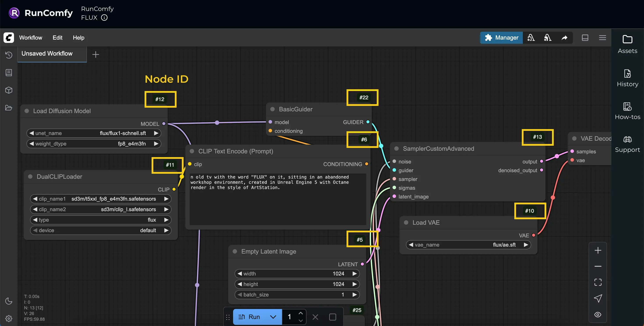Click the MODEL output socket
Image resolution: width=644 pixels, height=326 pixels.
pyautogui.click(x=164, y=124)
